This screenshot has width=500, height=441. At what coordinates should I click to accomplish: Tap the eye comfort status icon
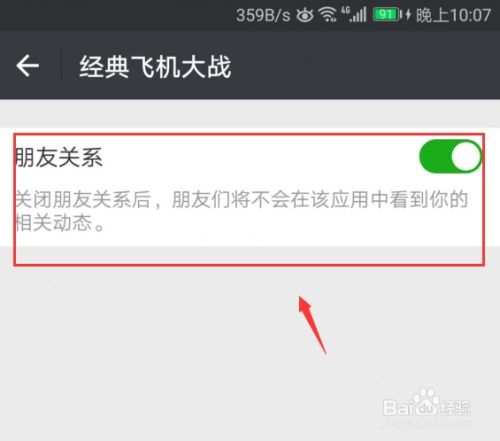click(305, 15)
